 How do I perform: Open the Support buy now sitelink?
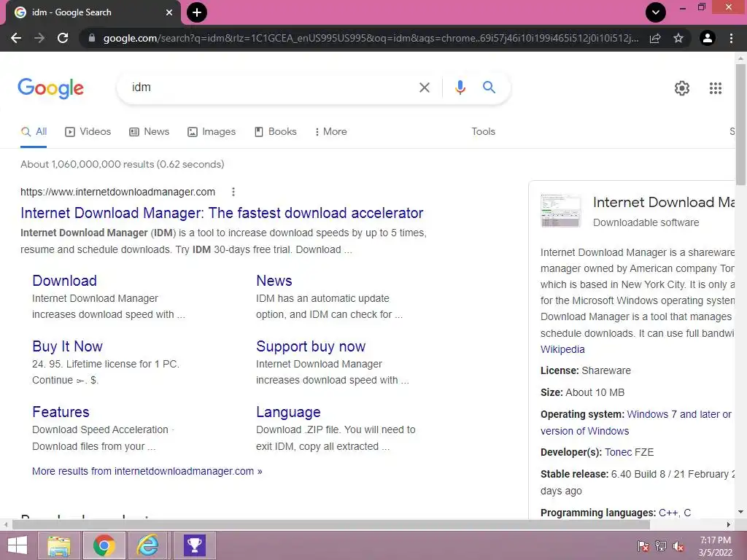(311, 346)
